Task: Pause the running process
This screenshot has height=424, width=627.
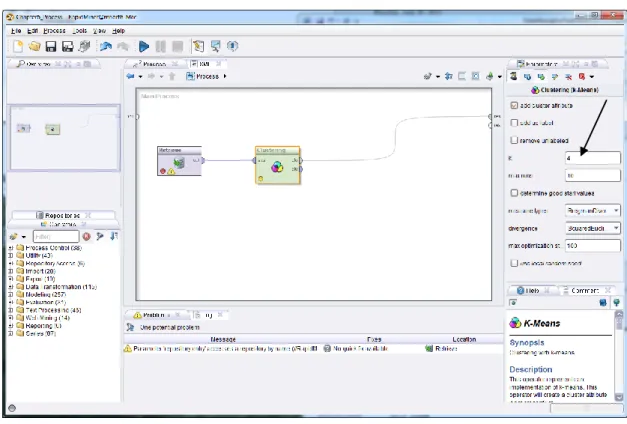Action: (x=160, y=46)
